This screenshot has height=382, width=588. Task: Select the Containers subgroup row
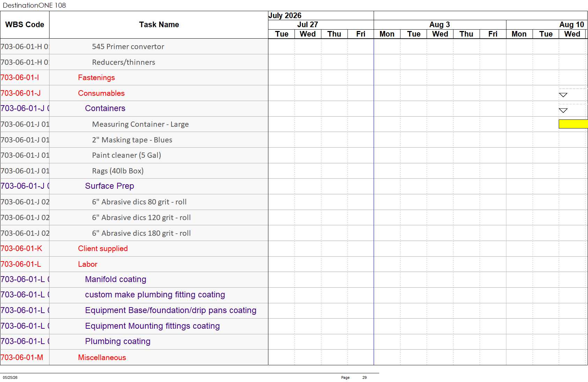coord(134,109)
